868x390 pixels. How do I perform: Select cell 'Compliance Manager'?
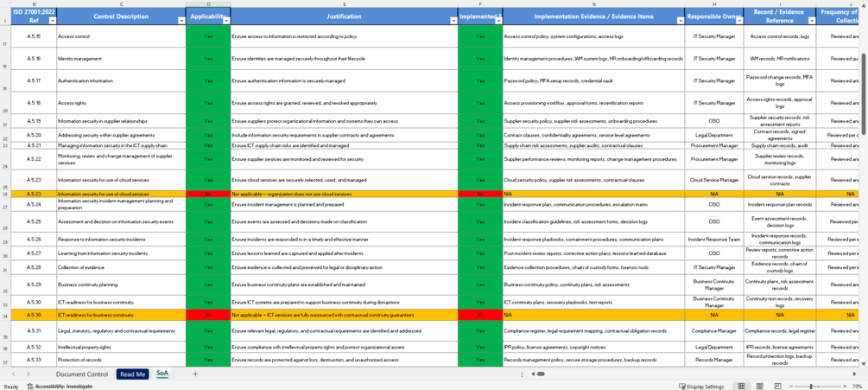click(714, 330)
